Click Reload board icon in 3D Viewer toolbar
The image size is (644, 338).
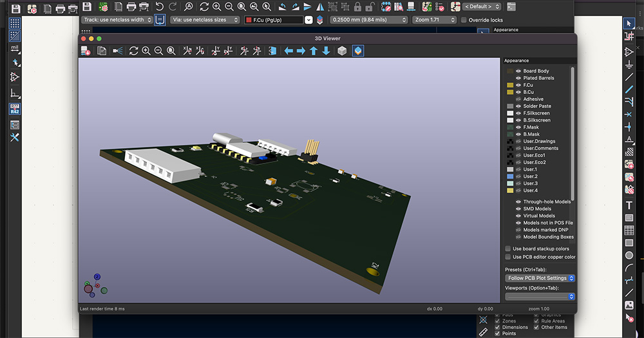(86, 50)
